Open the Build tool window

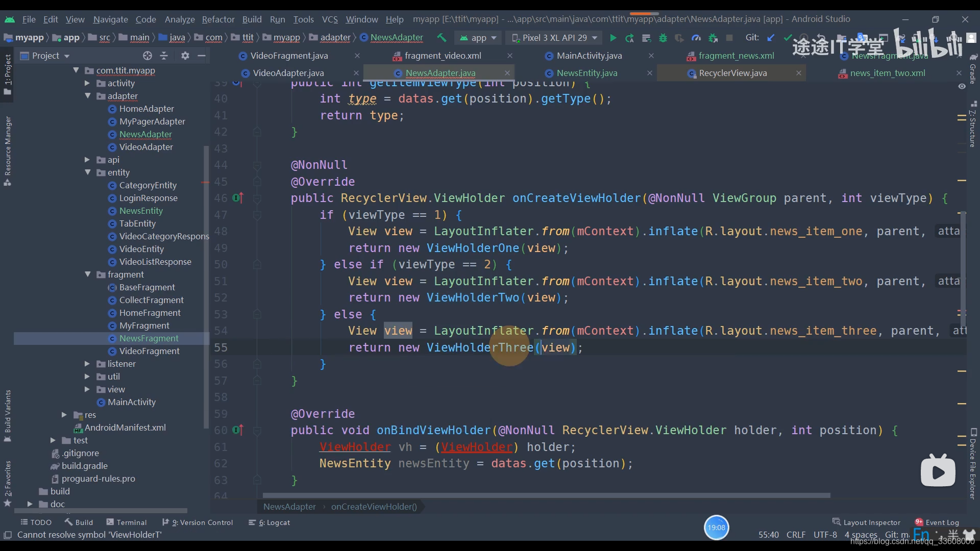79,522
